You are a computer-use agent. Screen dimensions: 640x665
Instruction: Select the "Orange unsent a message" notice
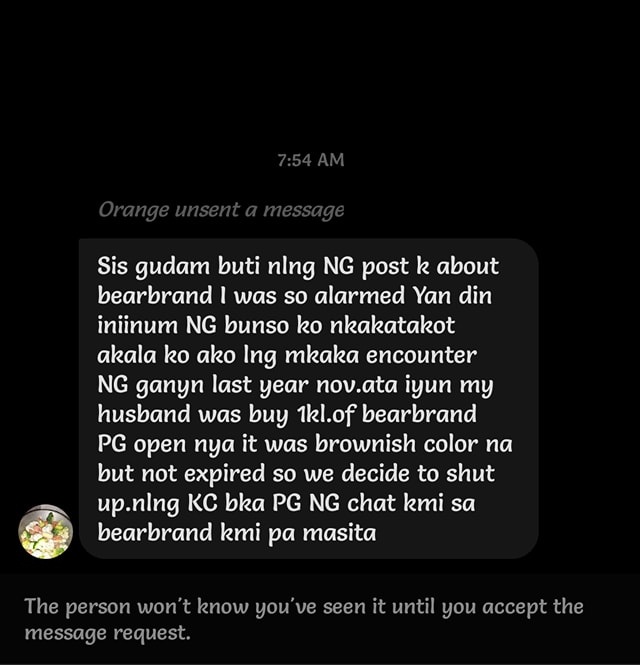pos(221,210)
